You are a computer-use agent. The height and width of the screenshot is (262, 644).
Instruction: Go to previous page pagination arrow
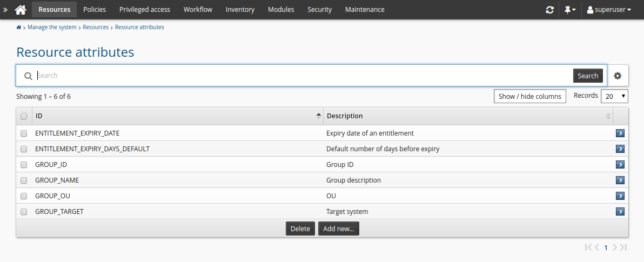(597, 247)
